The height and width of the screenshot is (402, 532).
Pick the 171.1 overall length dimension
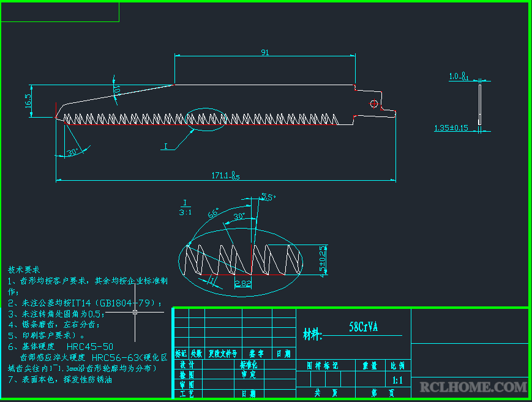pyautogui.click(x=226, y=175)
